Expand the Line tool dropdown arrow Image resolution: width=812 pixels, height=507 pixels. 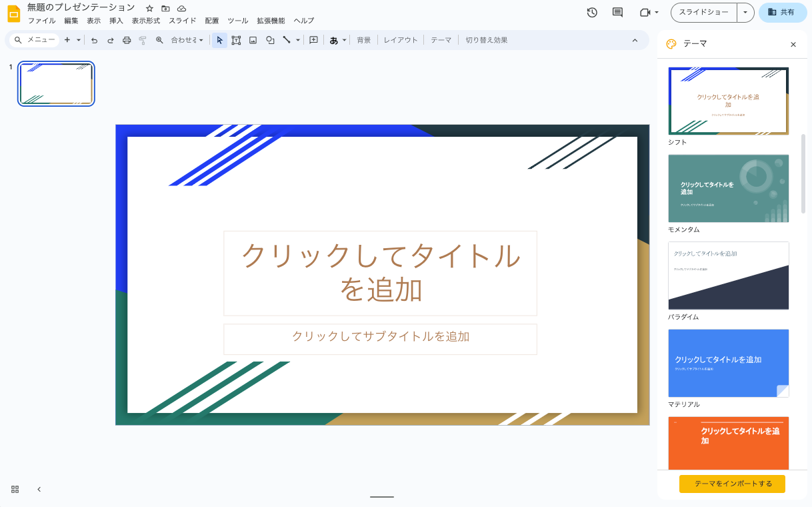[297, 40]
